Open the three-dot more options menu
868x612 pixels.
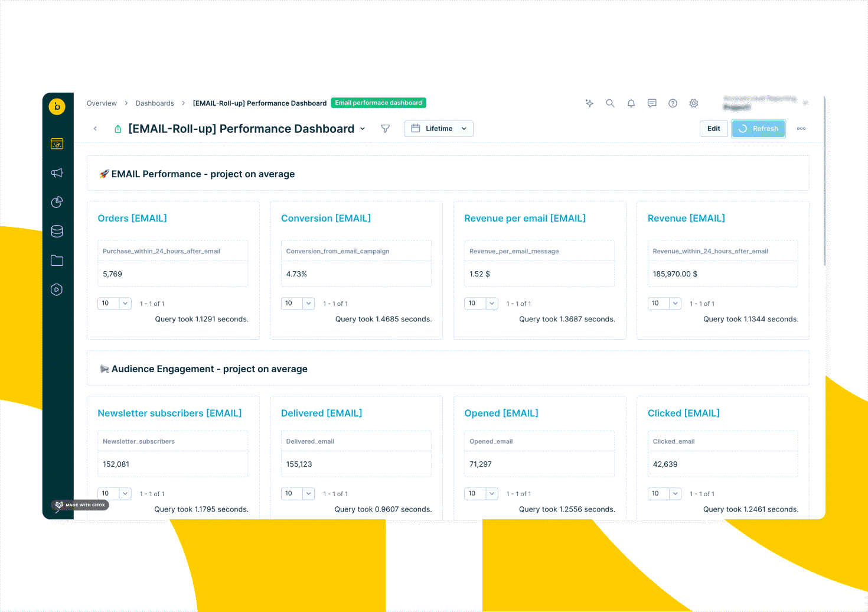[801, 129]
